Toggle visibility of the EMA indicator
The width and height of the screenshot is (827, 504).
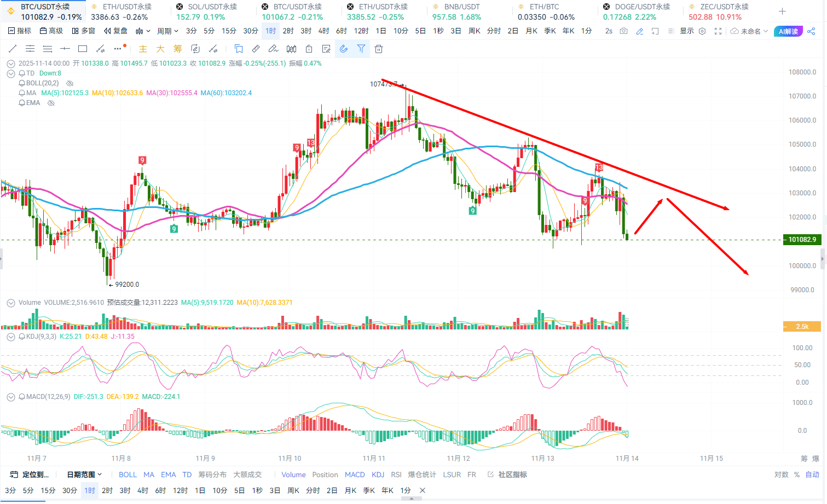(51, 103)
